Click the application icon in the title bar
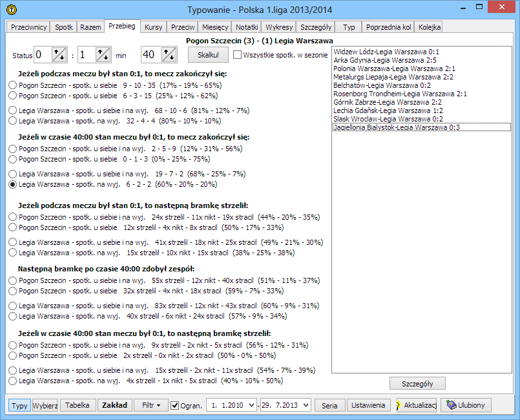520x420 pixels. point(12,10)
